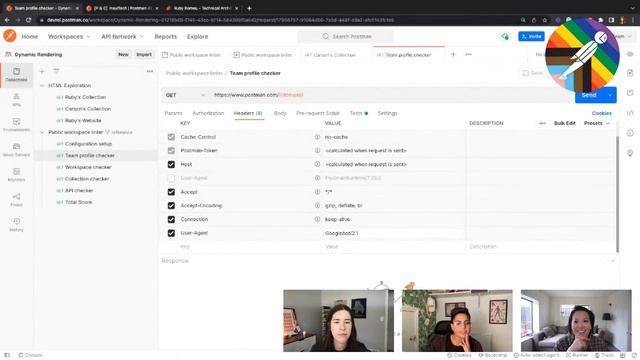Open the Flows sidebar panel
The image size is (640, 360).
pyautogui.click(x=16, y=200)
